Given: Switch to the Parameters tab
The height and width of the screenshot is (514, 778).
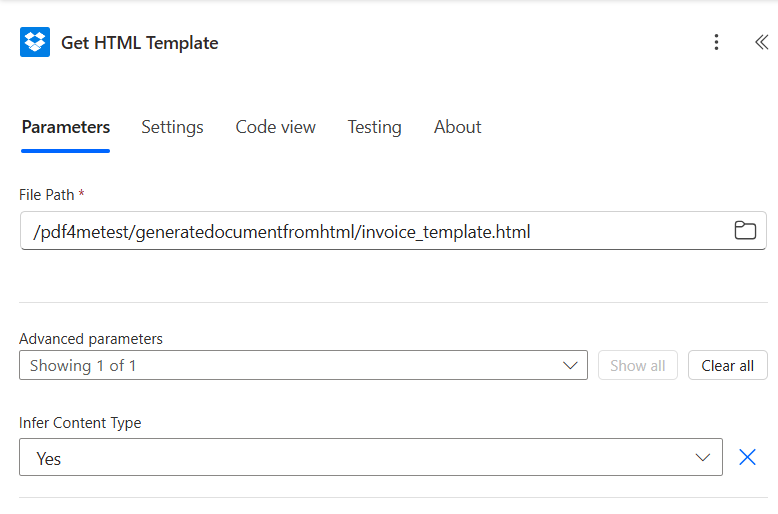Looking at the screenshot, I should pos(66,127).
